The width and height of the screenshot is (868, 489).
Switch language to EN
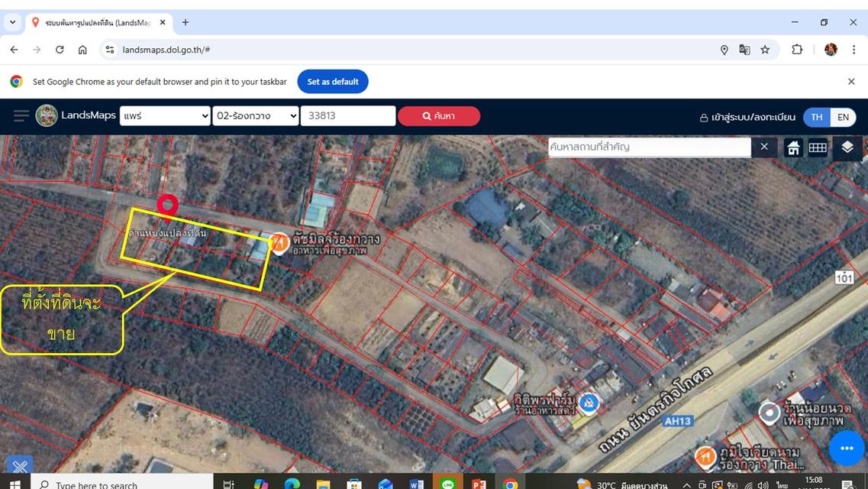[843, 117]
